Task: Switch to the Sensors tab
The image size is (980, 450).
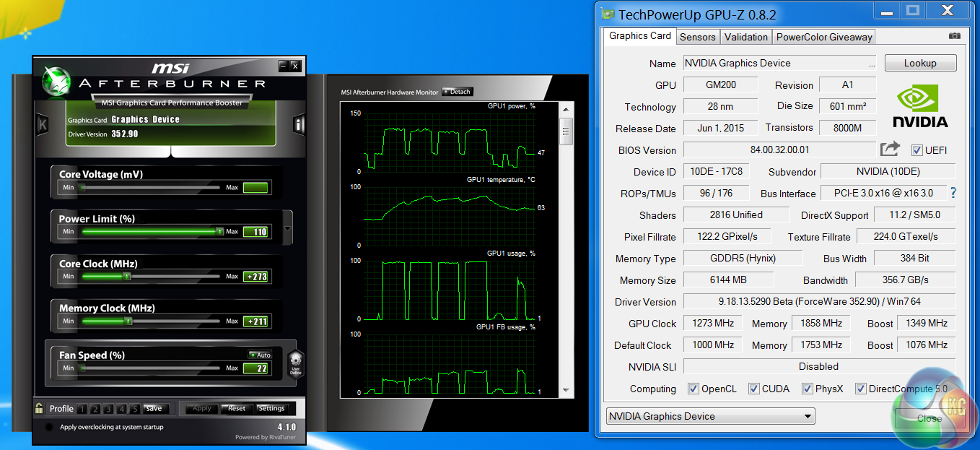Action: click(697, 37)
